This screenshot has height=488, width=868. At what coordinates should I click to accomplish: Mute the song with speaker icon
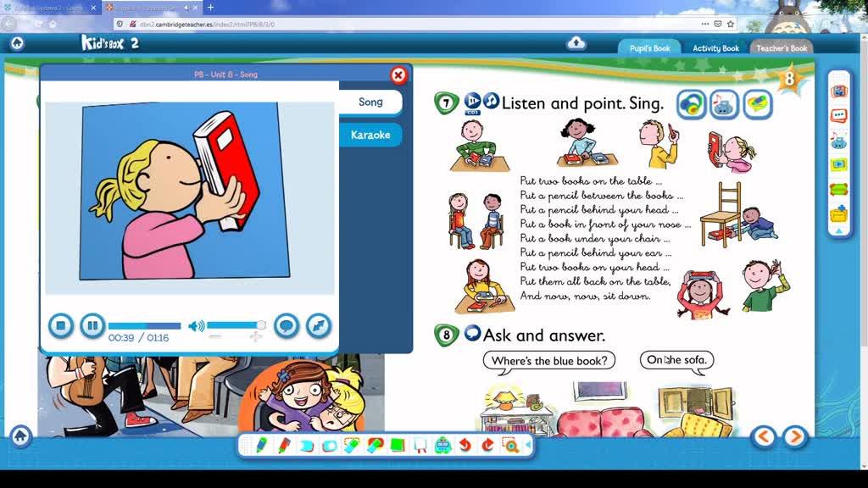click(x=196, y=326)
